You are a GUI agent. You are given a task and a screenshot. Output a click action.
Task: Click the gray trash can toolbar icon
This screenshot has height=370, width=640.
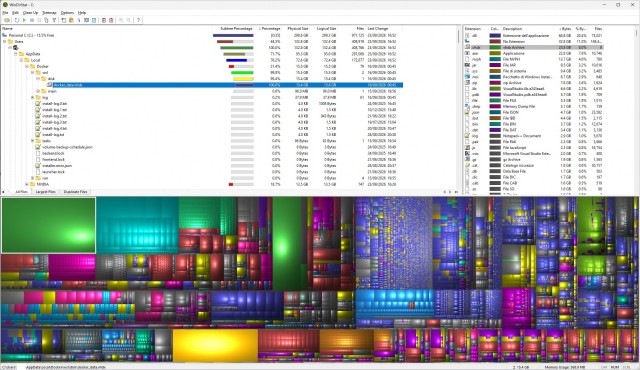(104, 20)
